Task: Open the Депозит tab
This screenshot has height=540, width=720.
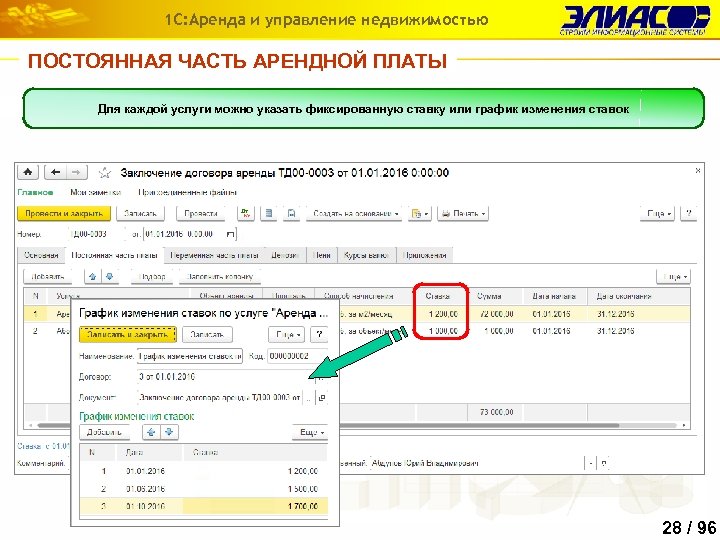Action: 285,255
